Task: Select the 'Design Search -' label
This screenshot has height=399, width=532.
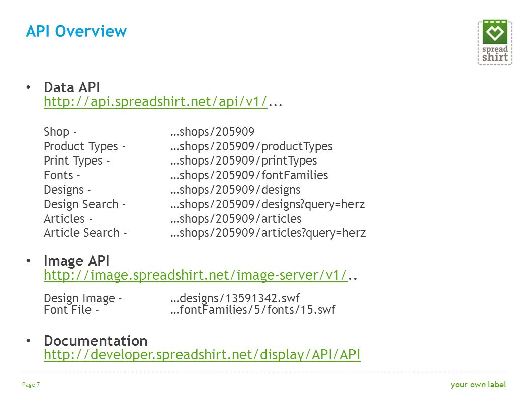Action: click(84, 204)
